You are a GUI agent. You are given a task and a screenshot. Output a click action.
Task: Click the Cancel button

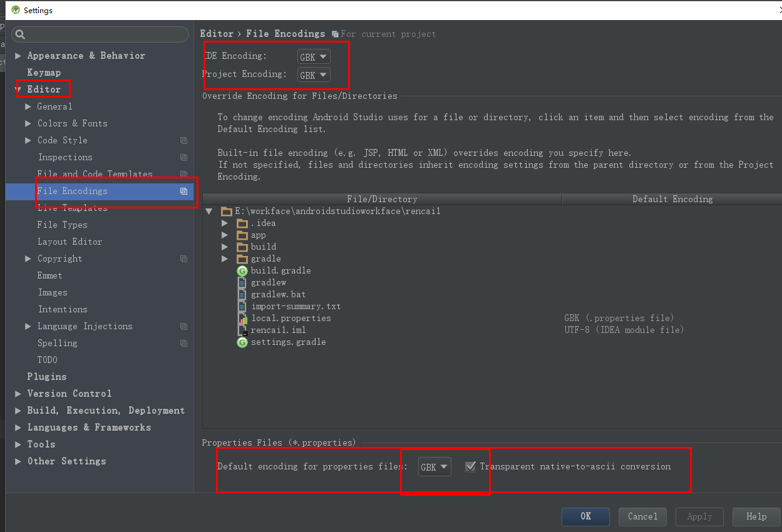642,516
